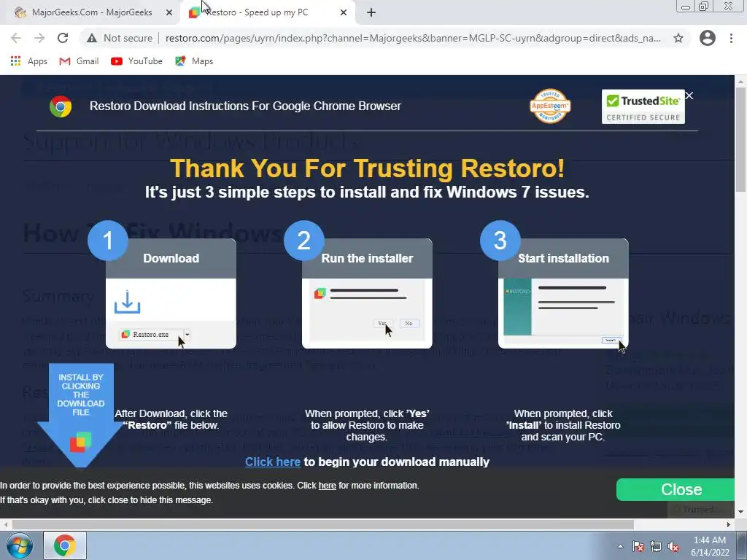Reload the current page
Image resolution: width=747 pixels, height=560 pixels.
click(63, 38)
